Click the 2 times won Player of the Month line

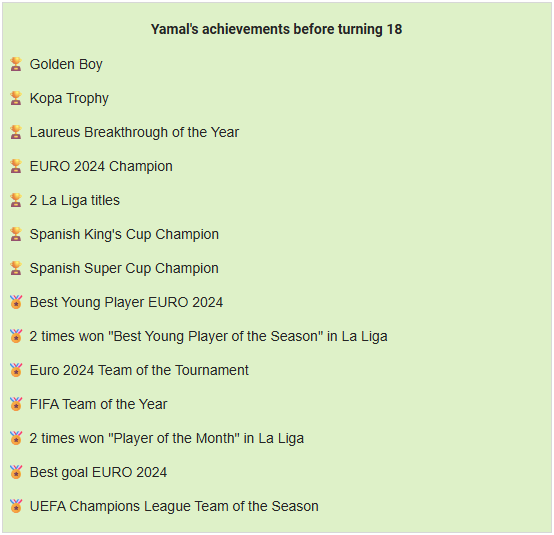tap(167, 438)
